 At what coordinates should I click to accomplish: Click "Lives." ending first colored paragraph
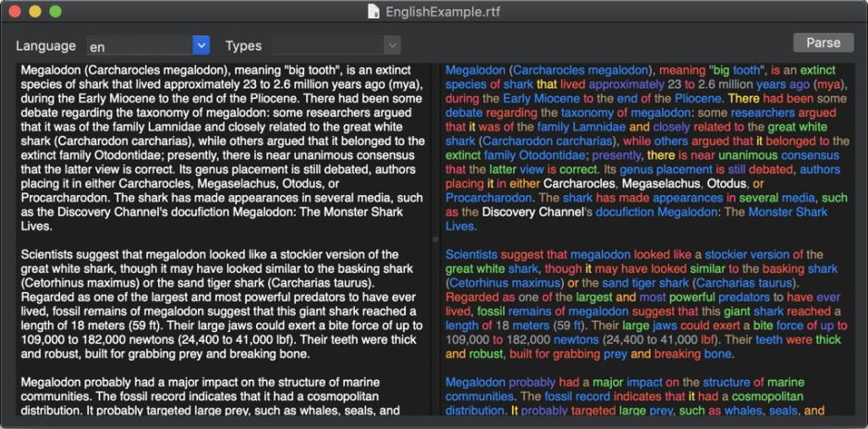(461, 226)
